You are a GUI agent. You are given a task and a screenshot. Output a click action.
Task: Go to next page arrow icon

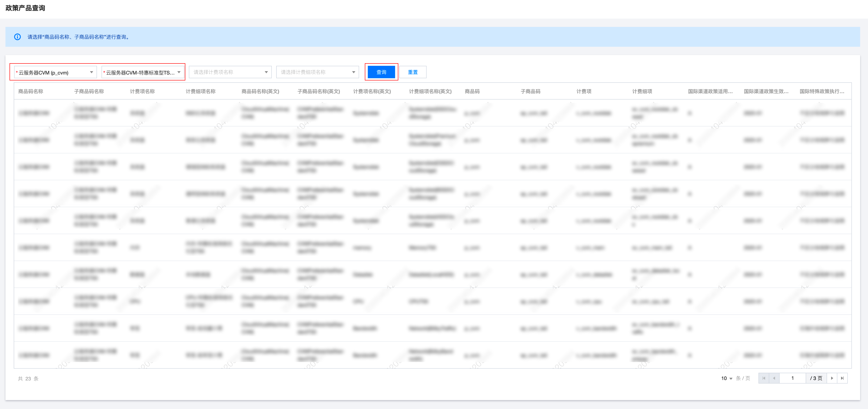[x=831, y=378]
